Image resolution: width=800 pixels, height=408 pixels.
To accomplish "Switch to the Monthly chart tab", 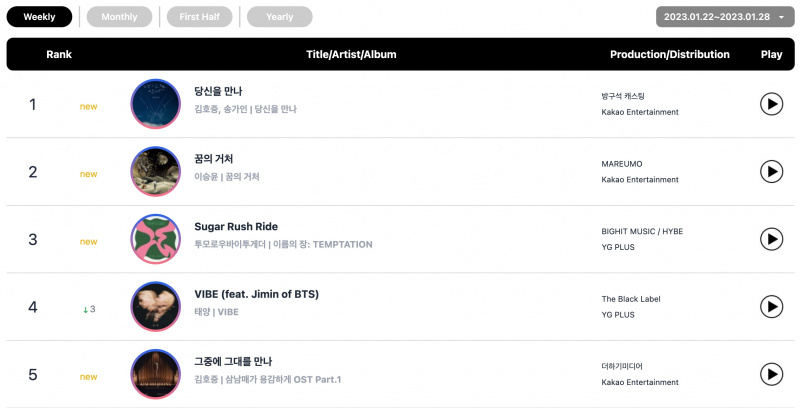I will click(x=119, y=17).
